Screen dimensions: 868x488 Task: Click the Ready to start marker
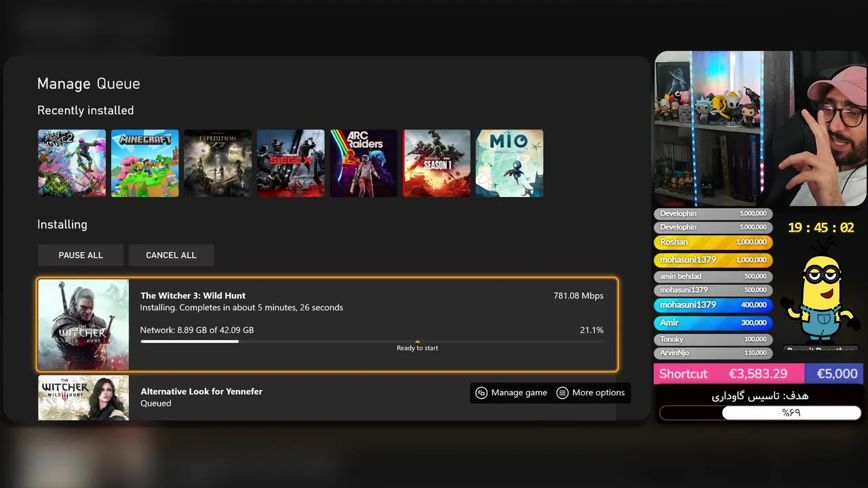point(417,346)
